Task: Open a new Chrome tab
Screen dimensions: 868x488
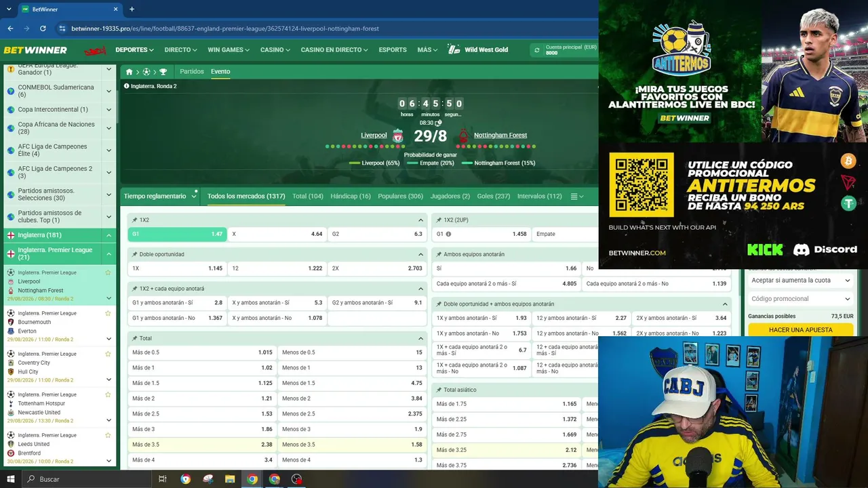Action: [132, 9]
